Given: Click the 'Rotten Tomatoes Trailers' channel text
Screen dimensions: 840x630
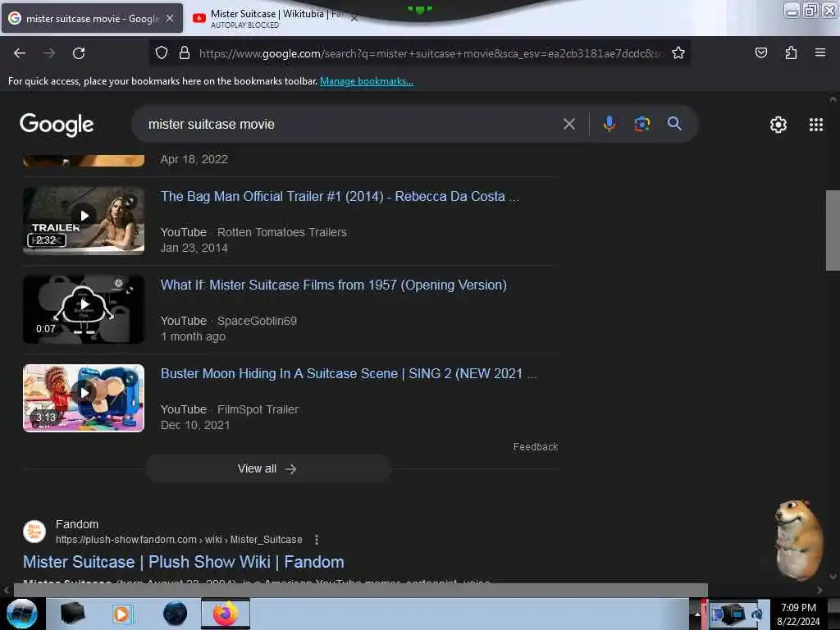Looking at the screenshot, I should [282, 232].
